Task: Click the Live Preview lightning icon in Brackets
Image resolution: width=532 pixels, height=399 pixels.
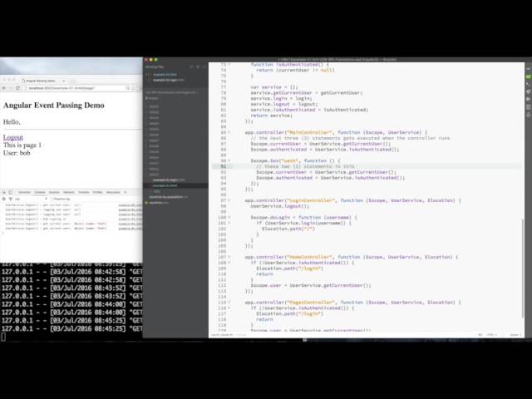Action: pyautogui.click(x=529, y=69)
